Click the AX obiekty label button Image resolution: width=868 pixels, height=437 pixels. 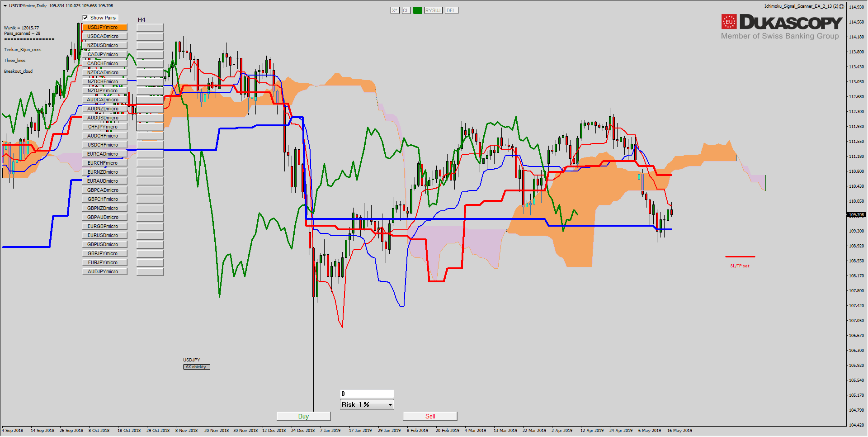[196, 367]
